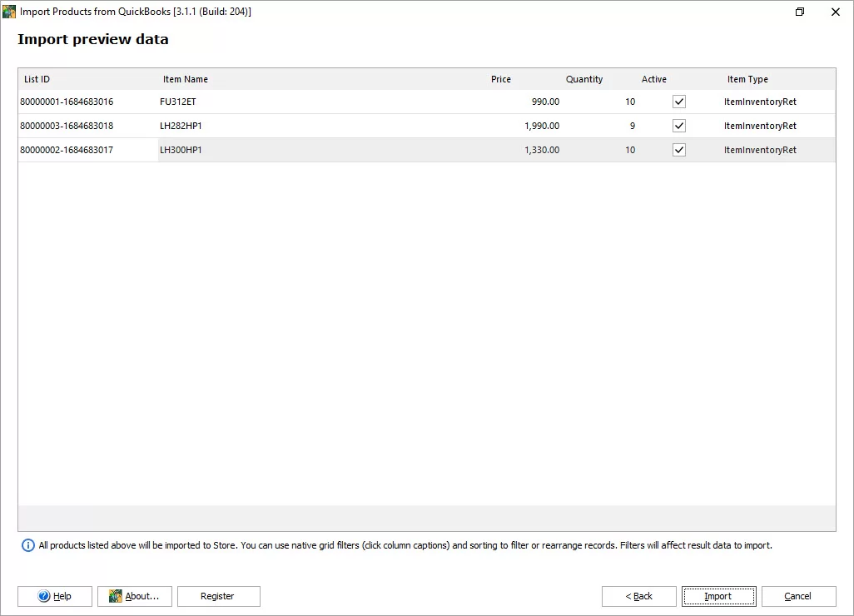The height and width of the screenshot is (616, 854).
Task: Select the row with List ID 80000003-1684683018
Action: point(67,126)
